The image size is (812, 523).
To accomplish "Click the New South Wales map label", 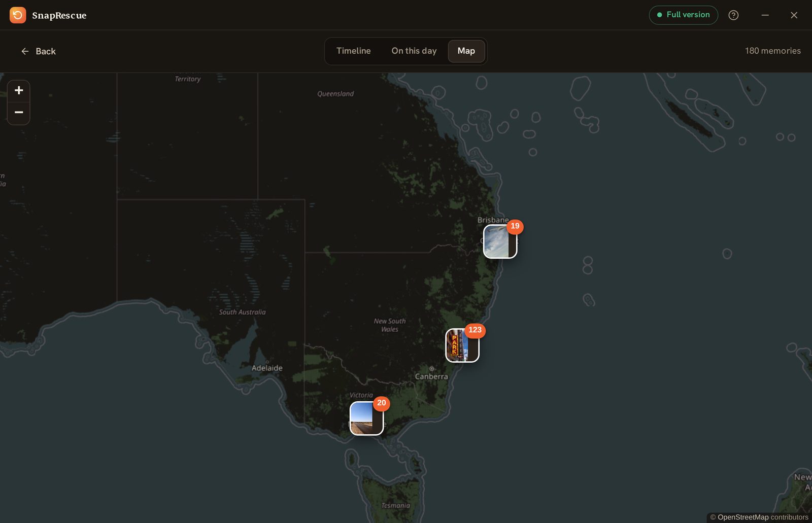I will [x=390, y=325].
